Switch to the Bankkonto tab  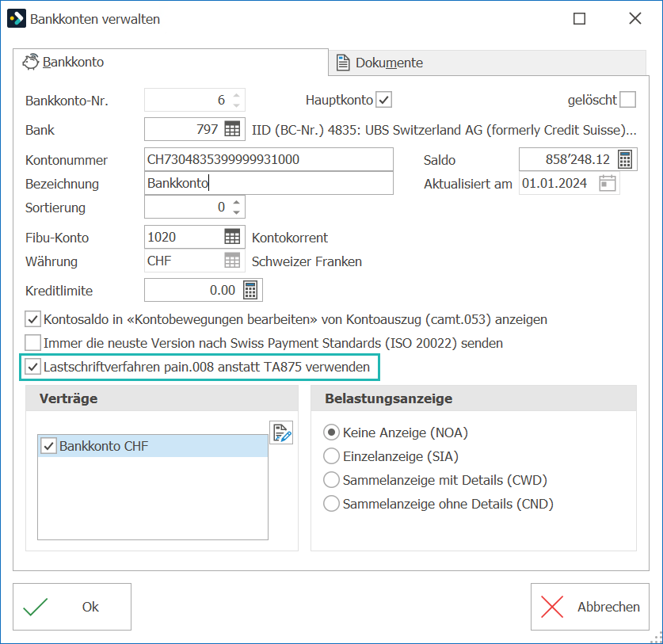[171, 62]
